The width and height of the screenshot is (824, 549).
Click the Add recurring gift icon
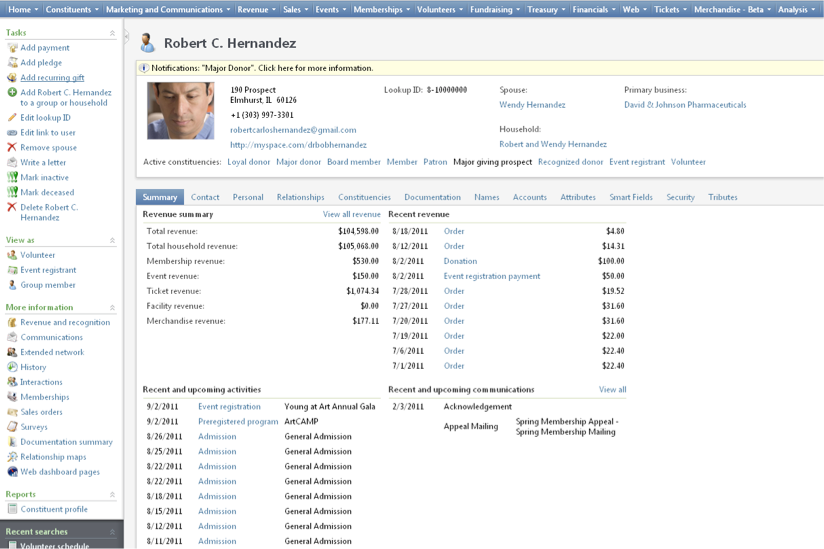coord(12,77)
